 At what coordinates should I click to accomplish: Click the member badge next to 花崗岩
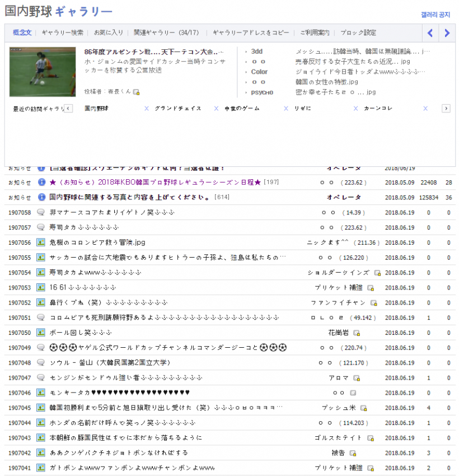357,333
